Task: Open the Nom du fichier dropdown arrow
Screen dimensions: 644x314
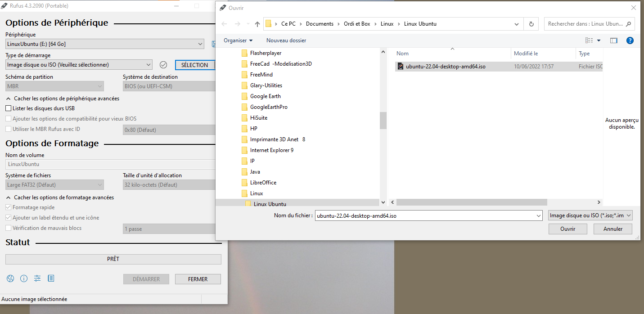Action: pos(539,216)
